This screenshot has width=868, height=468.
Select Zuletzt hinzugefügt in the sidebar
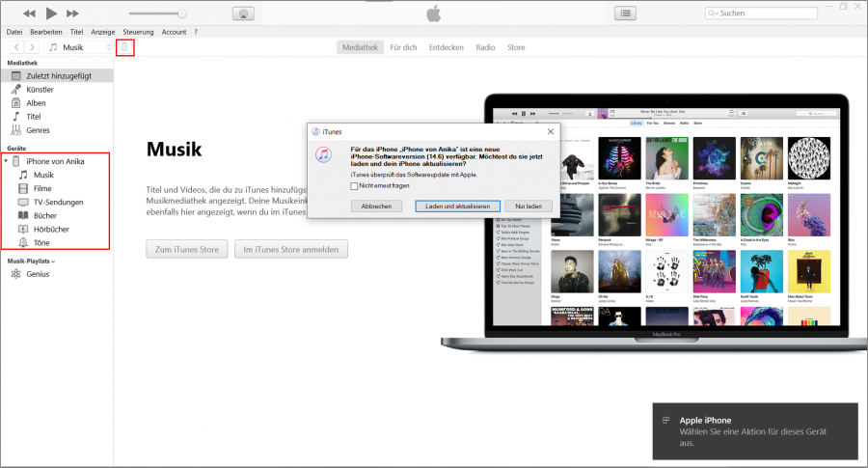pyautogui.click(x=58, y=76)
